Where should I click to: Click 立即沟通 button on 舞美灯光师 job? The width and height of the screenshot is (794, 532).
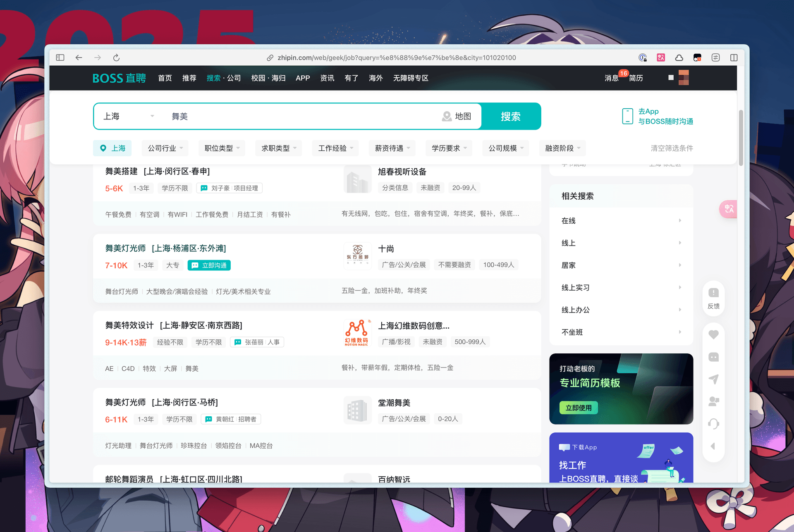click(x=209, y=265)
